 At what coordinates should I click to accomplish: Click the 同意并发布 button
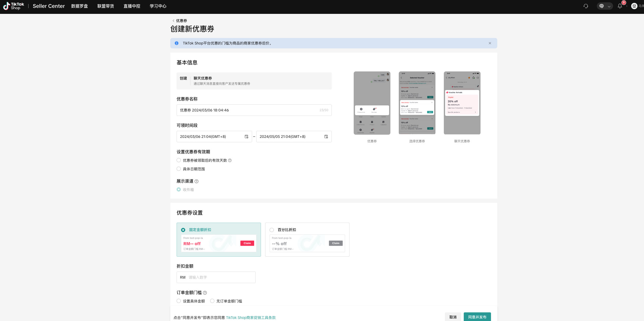[x=477, y=317]
